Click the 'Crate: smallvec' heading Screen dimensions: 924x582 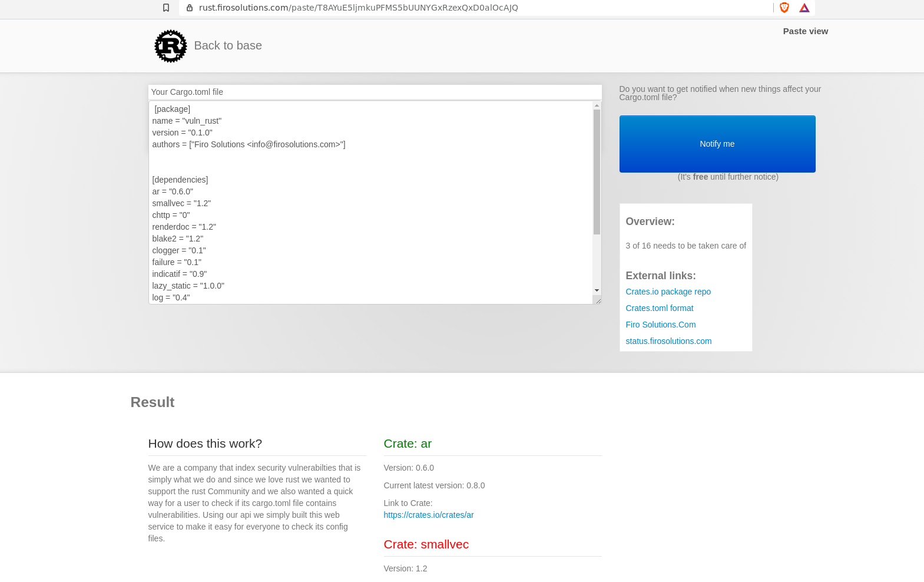[x=426, y=544]
